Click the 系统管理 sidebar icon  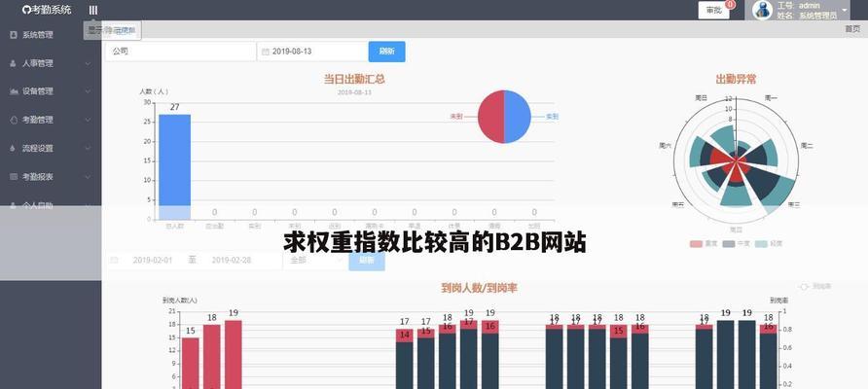coord(14,35)
